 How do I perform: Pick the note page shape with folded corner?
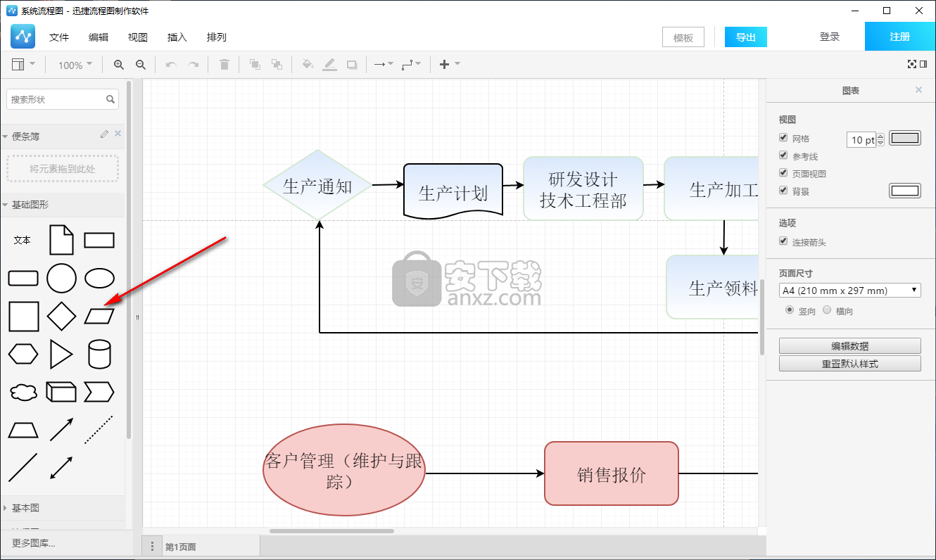click(x=61, y=240)
